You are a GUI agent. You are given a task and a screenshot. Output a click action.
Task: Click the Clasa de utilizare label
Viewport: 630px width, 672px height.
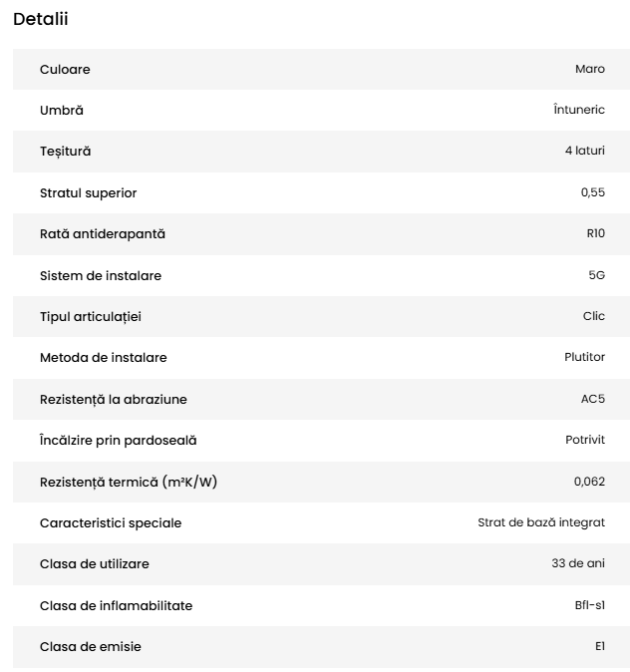tap(95, 564)
